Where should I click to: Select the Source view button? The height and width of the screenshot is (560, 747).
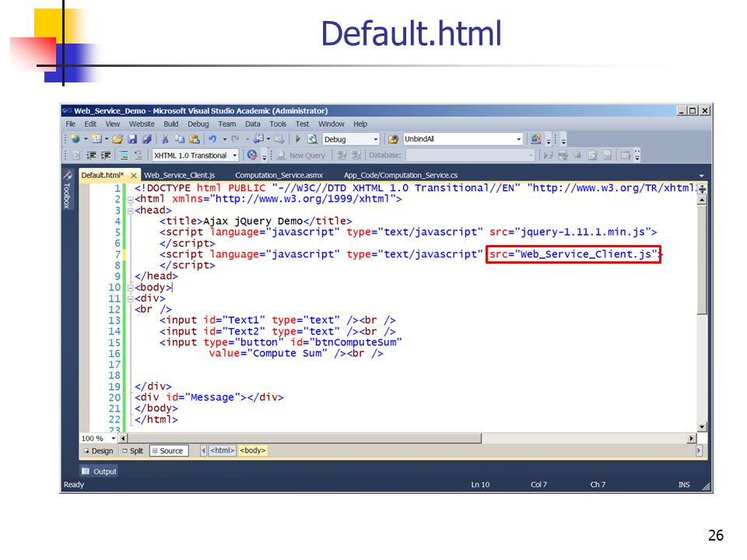pos(169,451)
